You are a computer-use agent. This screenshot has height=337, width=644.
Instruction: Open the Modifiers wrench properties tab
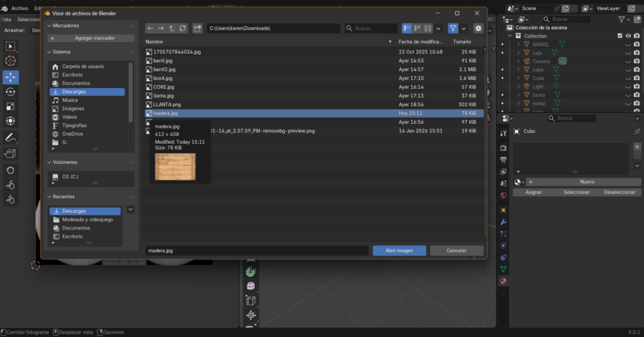[x=503, y=222]
